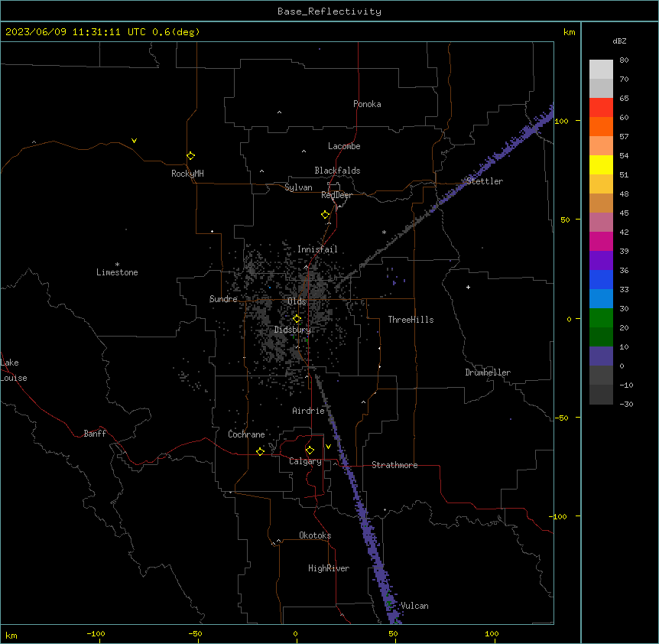Select the white plus marker north of Drumheller
This screenshot has width=659, height=644.
468,287
